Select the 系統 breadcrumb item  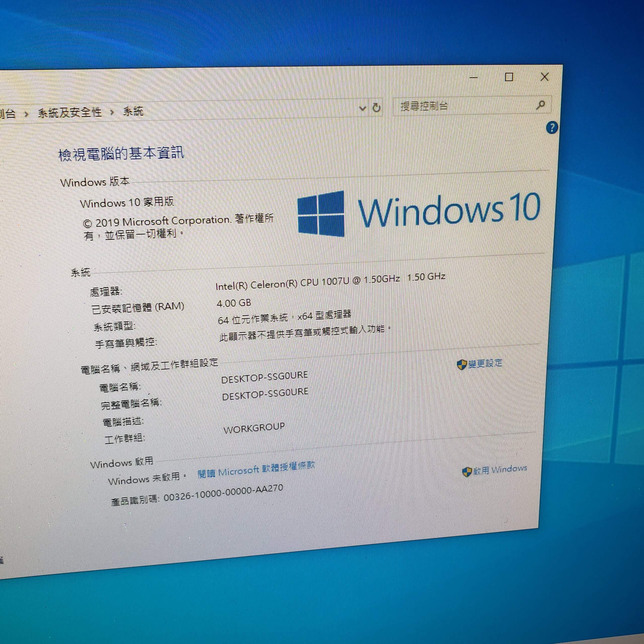pyautogui.click(x=133, y=111)
